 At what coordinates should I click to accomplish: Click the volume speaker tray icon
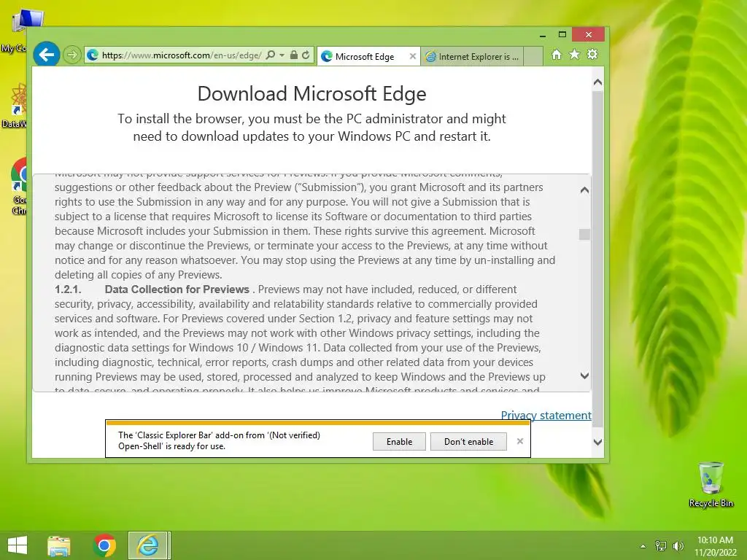point(678,546)
